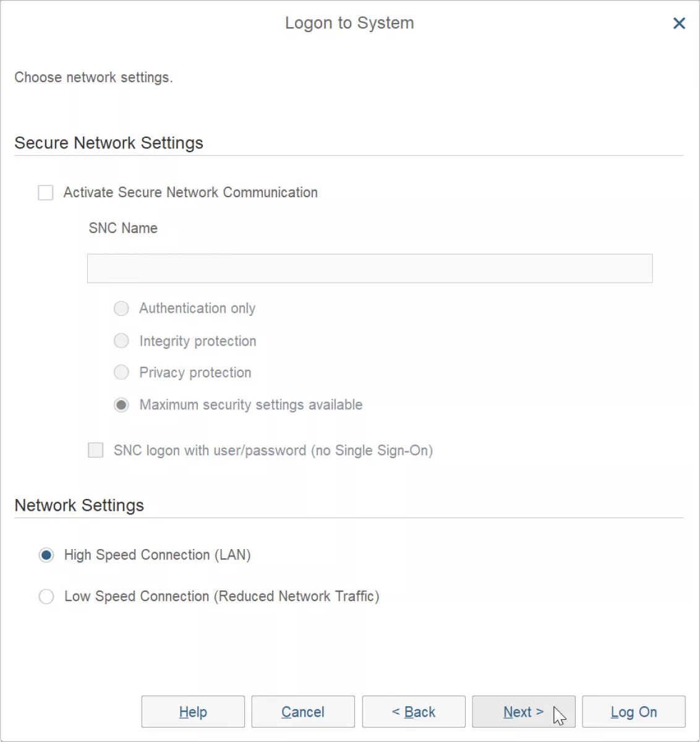The image size is (700, 742).
Task: Go back with the < Back button
Action: coord(414,712)
